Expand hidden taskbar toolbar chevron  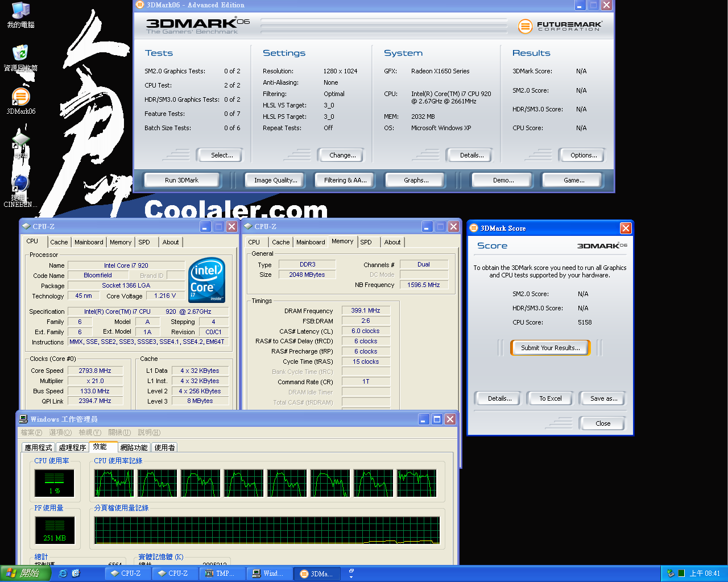pos(351,573)
